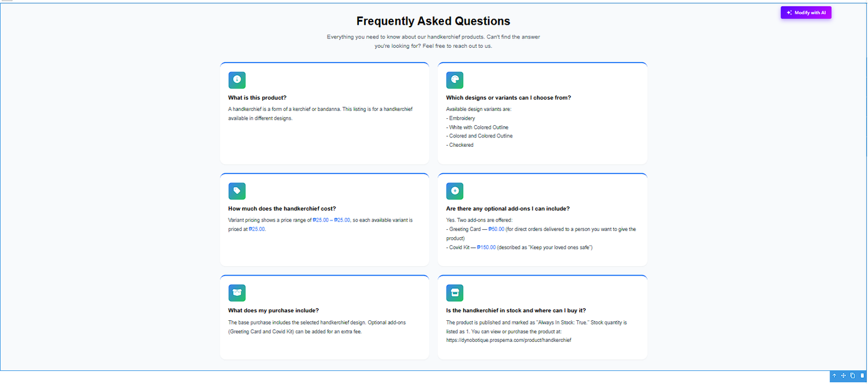This screenshot has height=384, width=868.
Task: Click the info icon on the product card
Action: [237, 80]
